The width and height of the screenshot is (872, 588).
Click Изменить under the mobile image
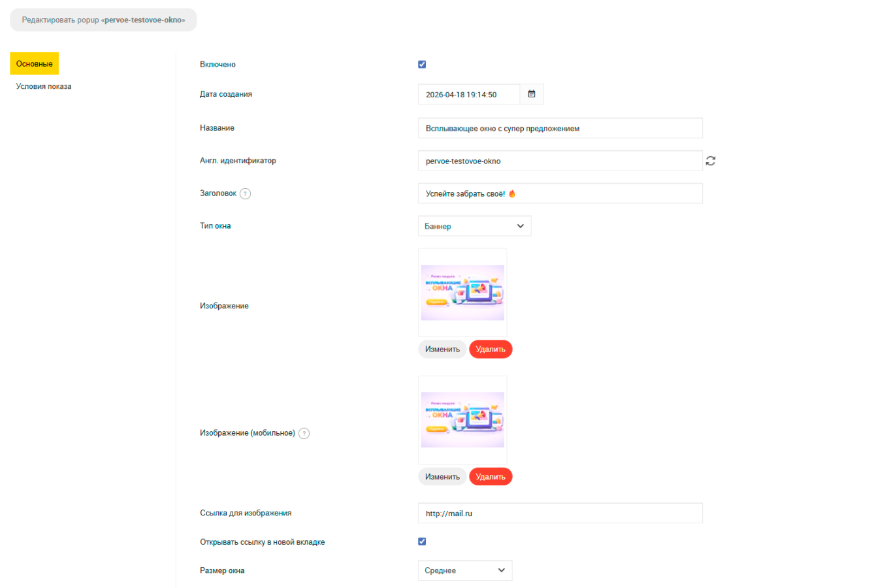click(442, 477)
